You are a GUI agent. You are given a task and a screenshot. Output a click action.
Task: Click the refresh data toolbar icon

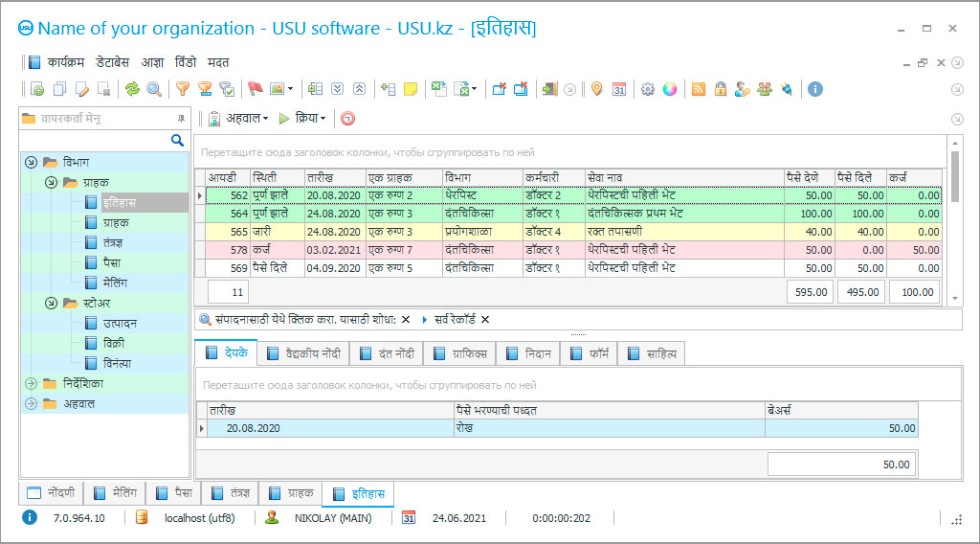tap(131, 89)
